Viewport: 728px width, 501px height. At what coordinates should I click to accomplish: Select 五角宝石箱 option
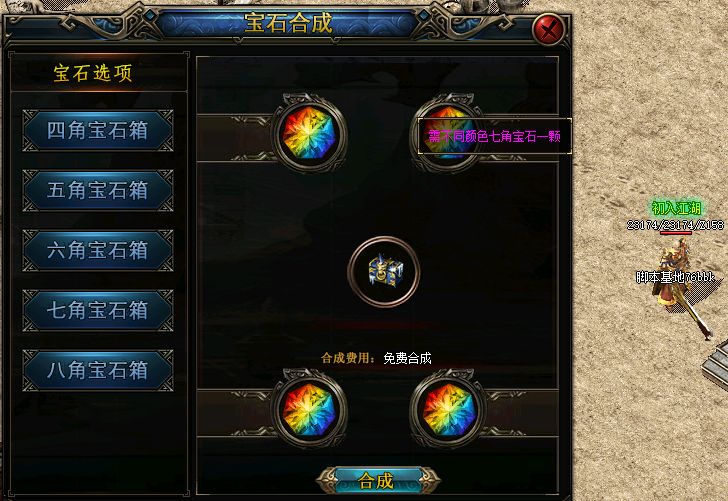tap(98, 190)
